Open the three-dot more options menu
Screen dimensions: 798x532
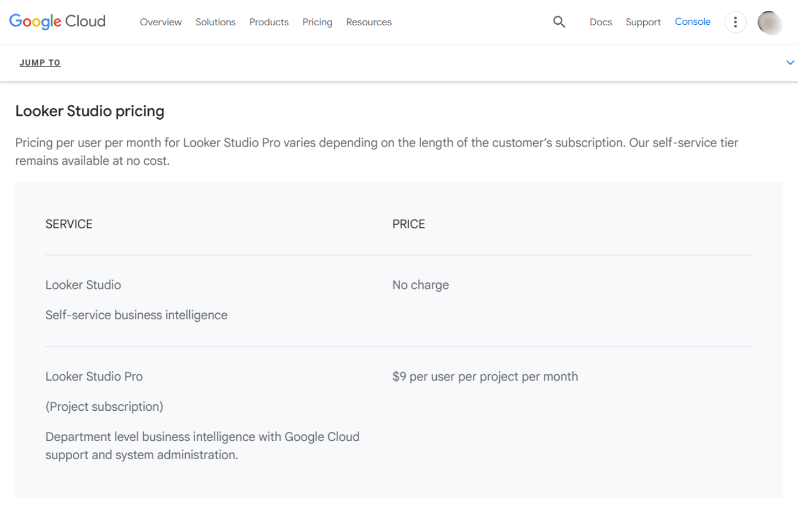point(735,22)
